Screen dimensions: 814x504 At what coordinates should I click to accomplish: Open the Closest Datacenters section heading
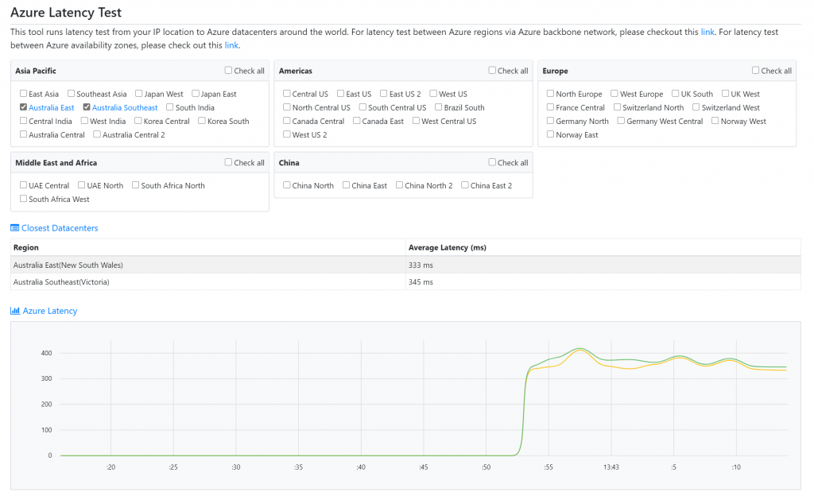60,228
